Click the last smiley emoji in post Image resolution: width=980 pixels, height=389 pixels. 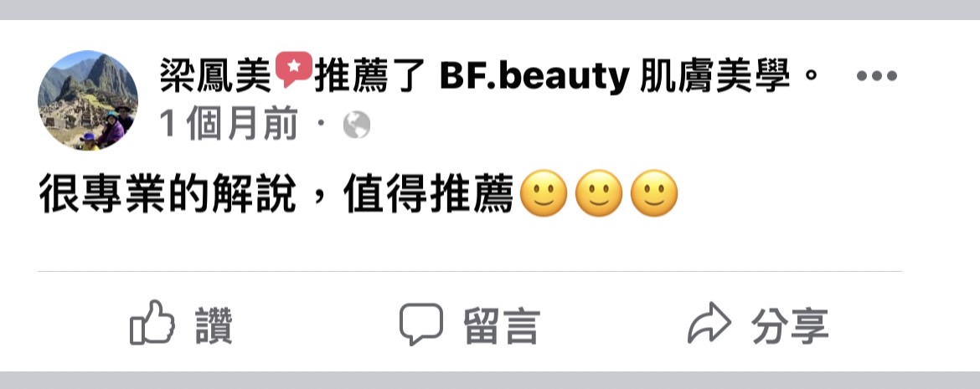point(653,193)
